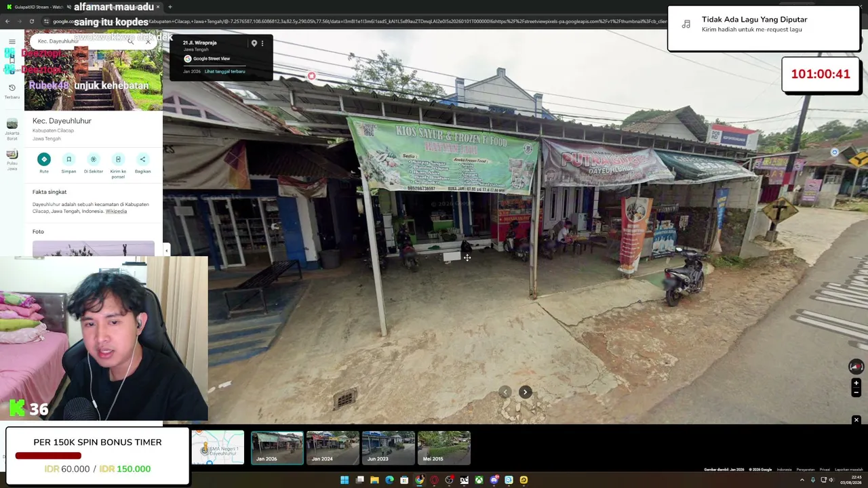Viewport: 868px width, 488px height.
Task: Zoom in Street View with plus
Action: click(856, 384)
